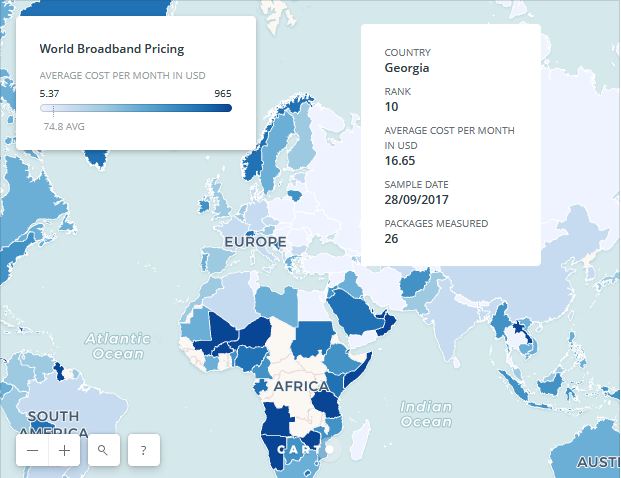Click the EUROPE continent label

255,242
